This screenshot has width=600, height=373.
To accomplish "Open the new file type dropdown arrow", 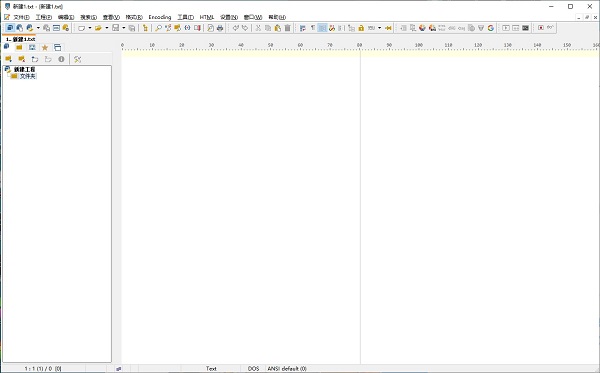I will pyautogui.click(x=90, y=28).
